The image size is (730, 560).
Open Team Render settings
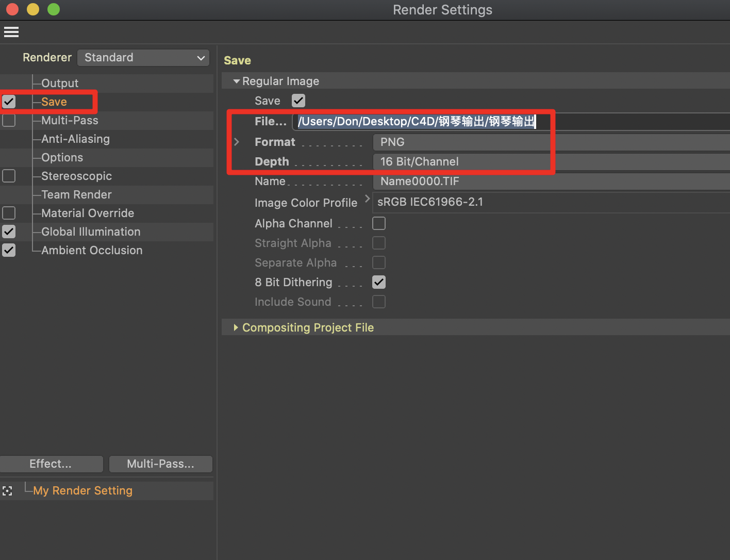pos(76,194)
